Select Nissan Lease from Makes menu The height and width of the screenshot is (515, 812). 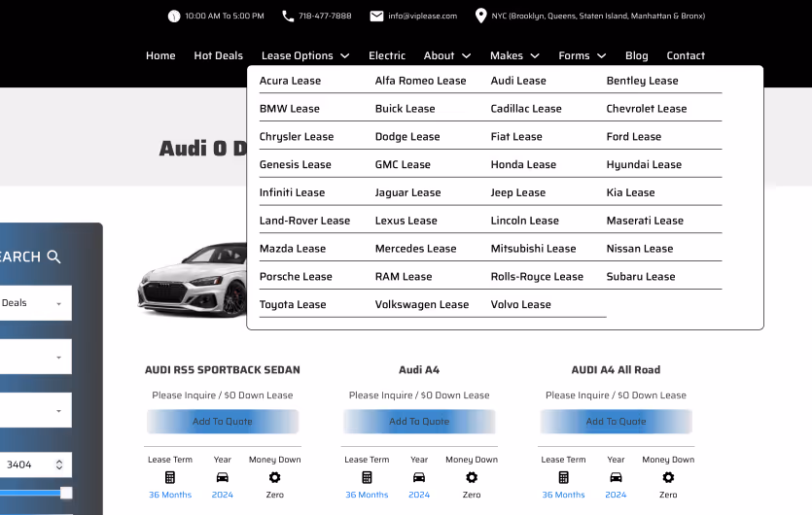tap(640, 249)
